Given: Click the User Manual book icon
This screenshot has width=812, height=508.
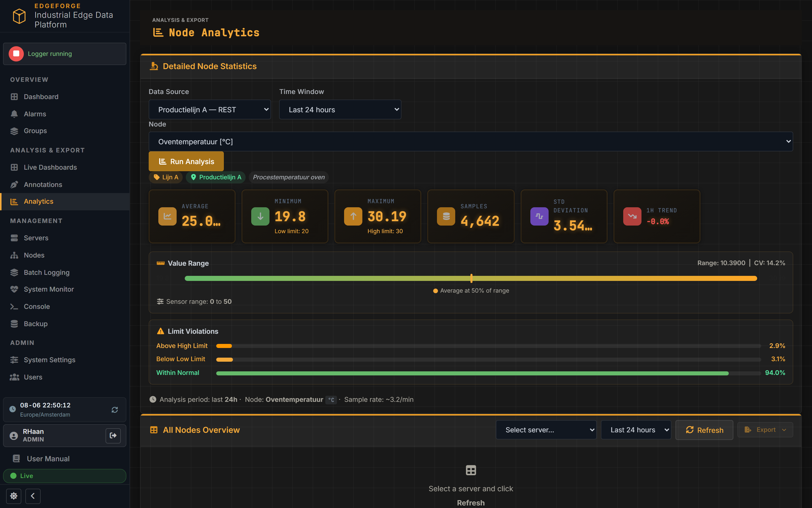Looking at the screenshot, I should coord(16,459).
